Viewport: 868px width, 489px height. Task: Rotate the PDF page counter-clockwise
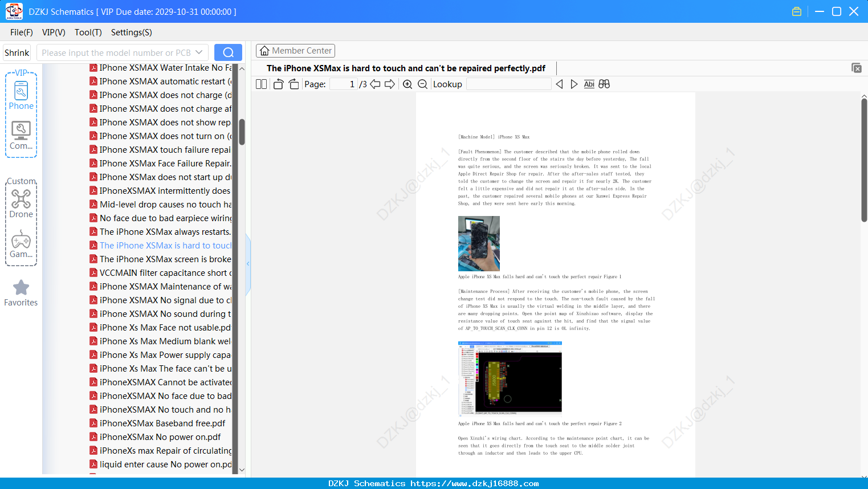(x=278, y=84)
